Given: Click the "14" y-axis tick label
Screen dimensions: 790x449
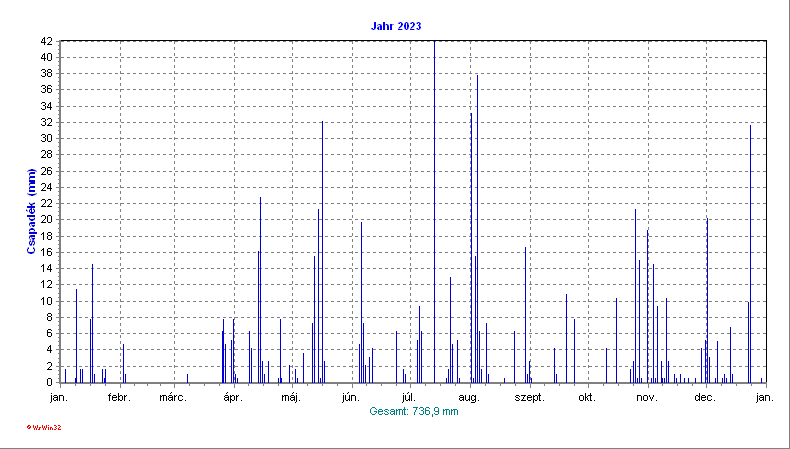Looking at the screenshot, I should click(x=47, y=269).
